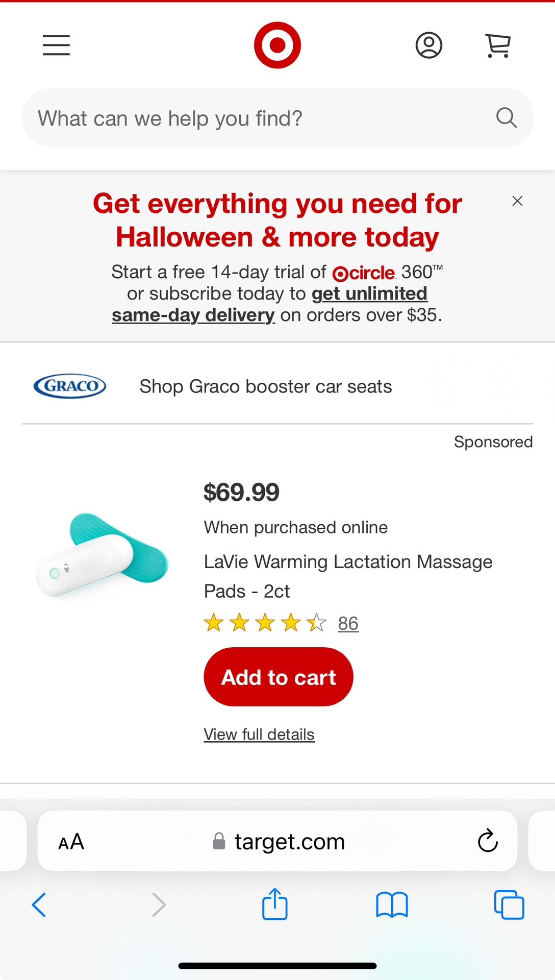Open 'Shop Graco booster car seats' banner

tap(265, 386)
